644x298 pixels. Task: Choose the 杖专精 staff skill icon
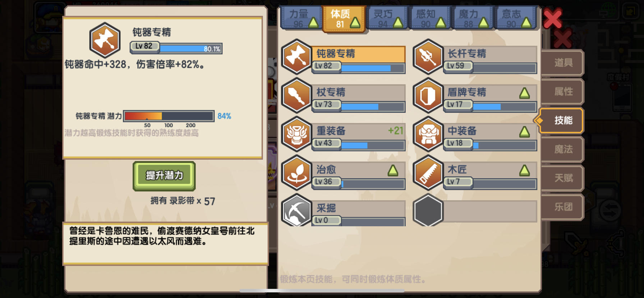(x=296, y=95)
